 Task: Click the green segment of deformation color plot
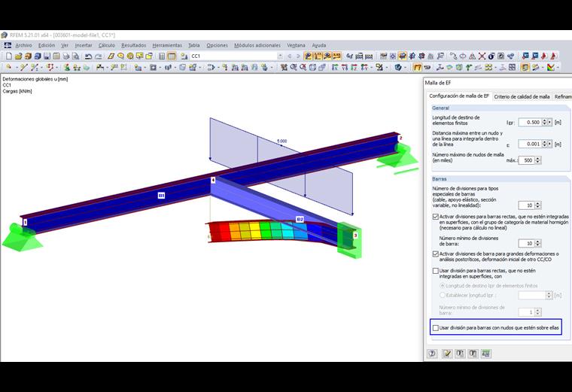[x=266, y=230]
